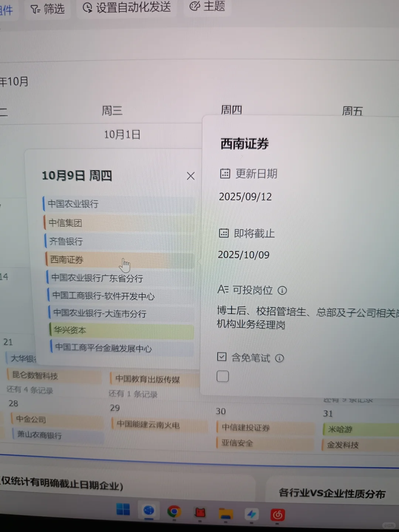Select the 中信集团 record
Screen dimensions: 399x532
tap(119, 223)
